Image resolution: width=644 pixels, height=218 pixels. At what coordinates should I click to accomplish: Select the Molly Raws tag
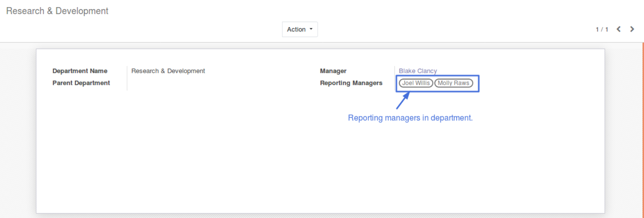pyautogui.click(x=453, y=83)
